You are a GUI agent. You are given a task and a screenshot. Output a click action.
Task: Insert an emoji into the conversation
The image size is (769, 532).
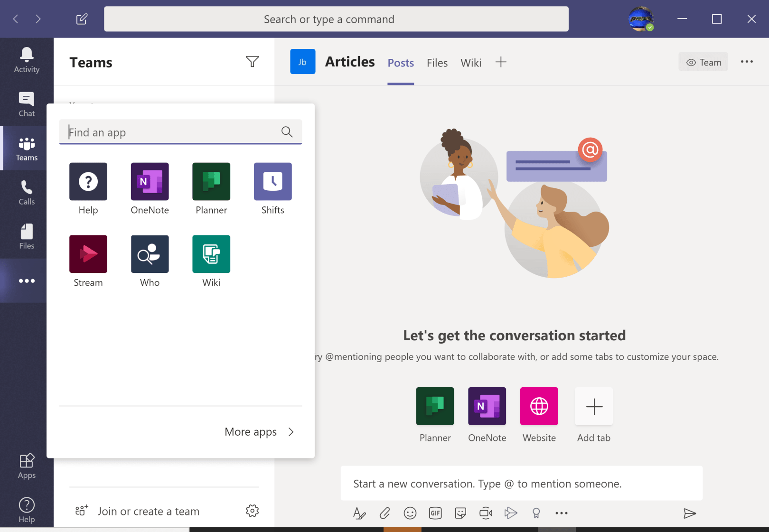pyautogui.click(x=410, y=513)
